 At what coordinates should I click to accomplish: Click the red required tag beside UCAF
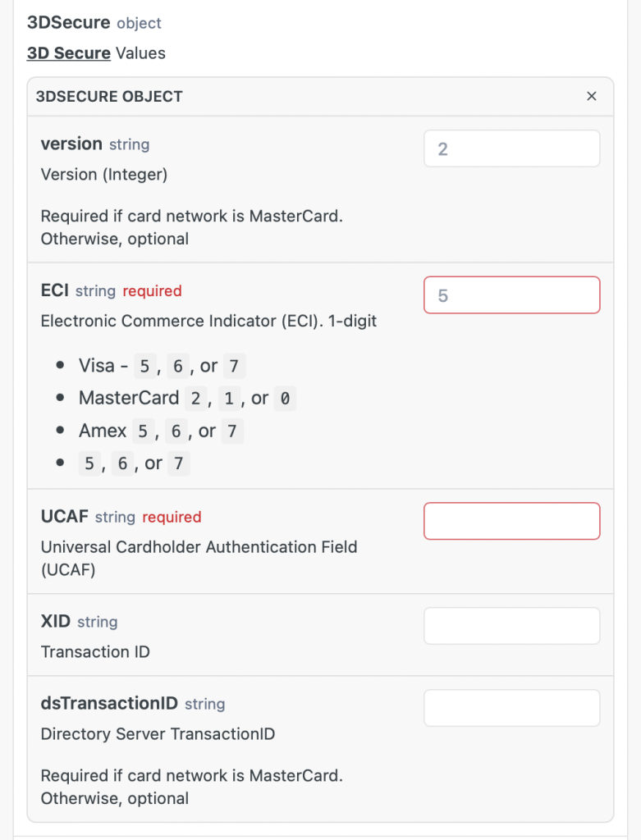tap(172, 518)
